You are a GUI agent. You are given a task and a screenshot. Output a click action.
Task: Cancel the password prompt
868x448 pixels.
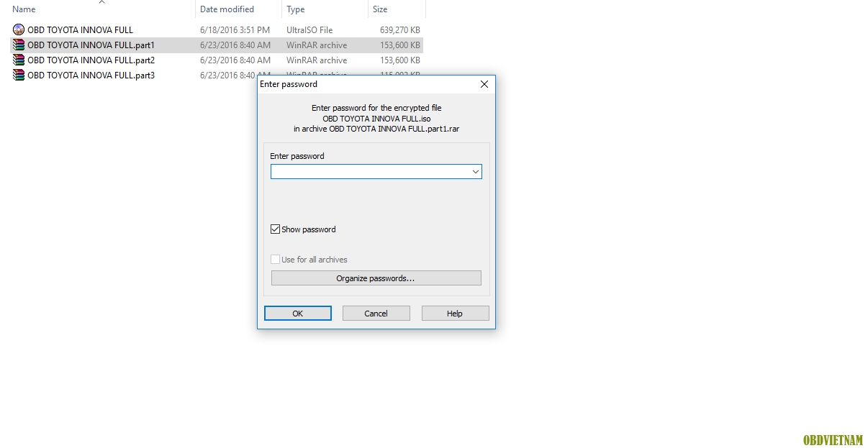[x=376, y=314]
